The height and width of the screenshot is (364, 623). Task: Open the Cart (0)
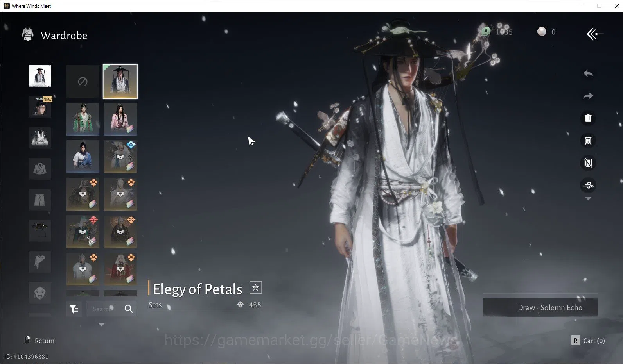coord(594,341)
